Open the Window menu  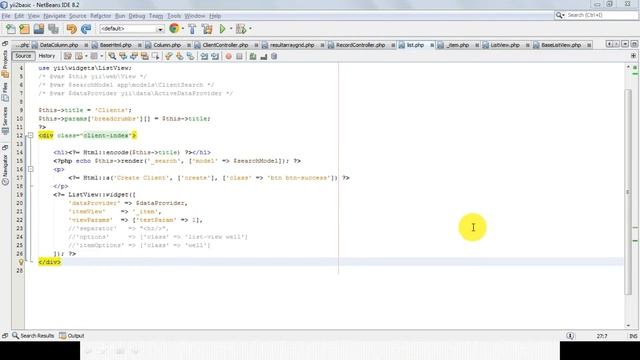(195, 16)
